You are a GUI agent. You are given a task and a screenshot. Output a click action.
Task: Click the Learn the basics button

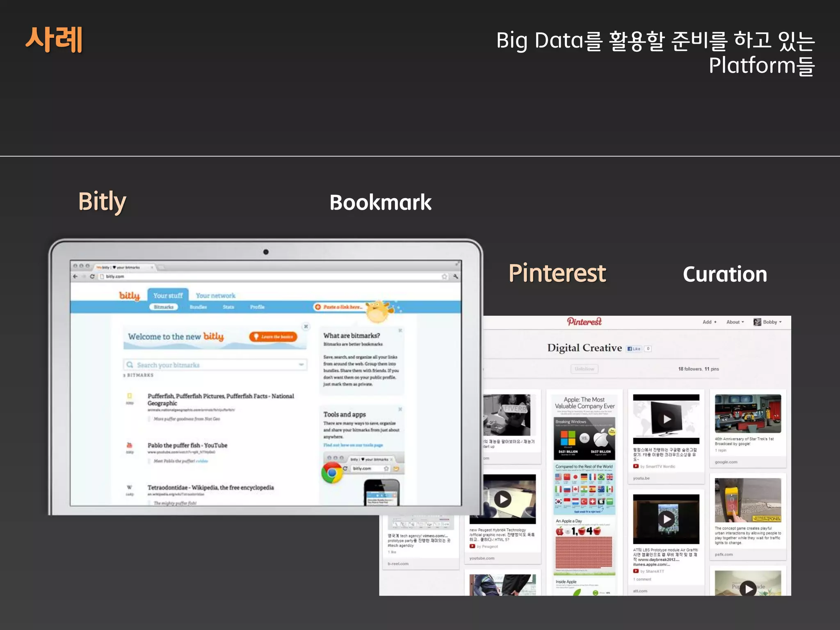click(273, 337)
